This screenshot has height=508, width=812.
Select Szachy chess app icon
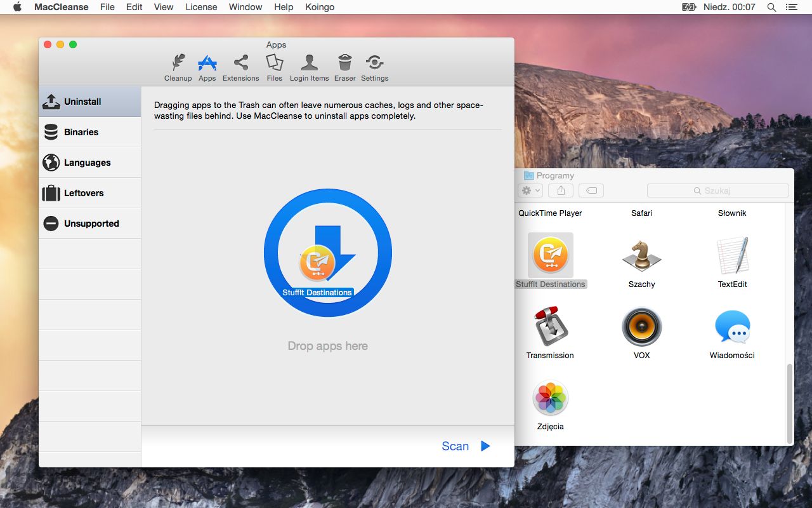pyautogui.click(x=642, y=256)
